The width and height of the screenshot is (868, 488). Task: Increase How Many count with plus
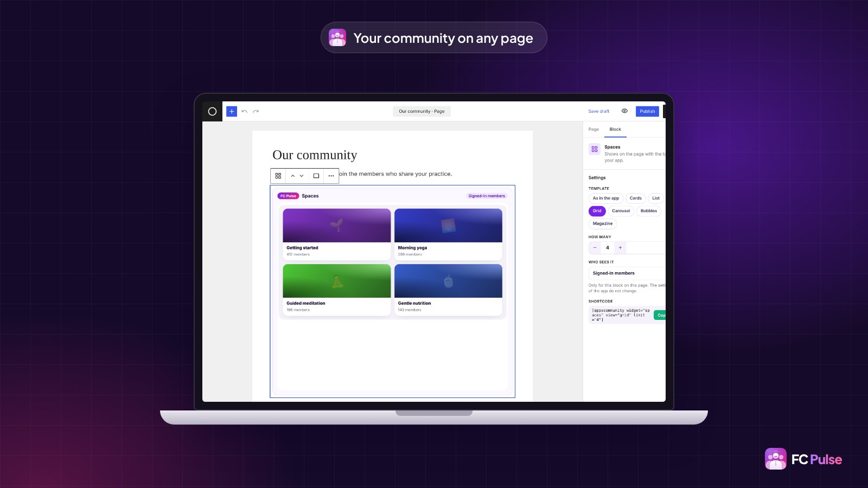point(620,248)
